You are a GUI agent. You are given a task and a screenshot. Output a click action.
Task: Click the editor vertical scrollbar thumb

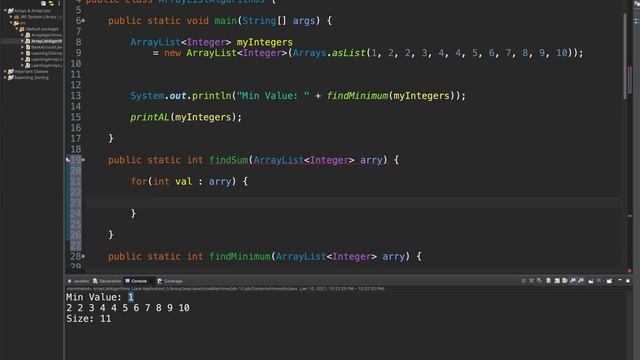click(x=625, y=56)
